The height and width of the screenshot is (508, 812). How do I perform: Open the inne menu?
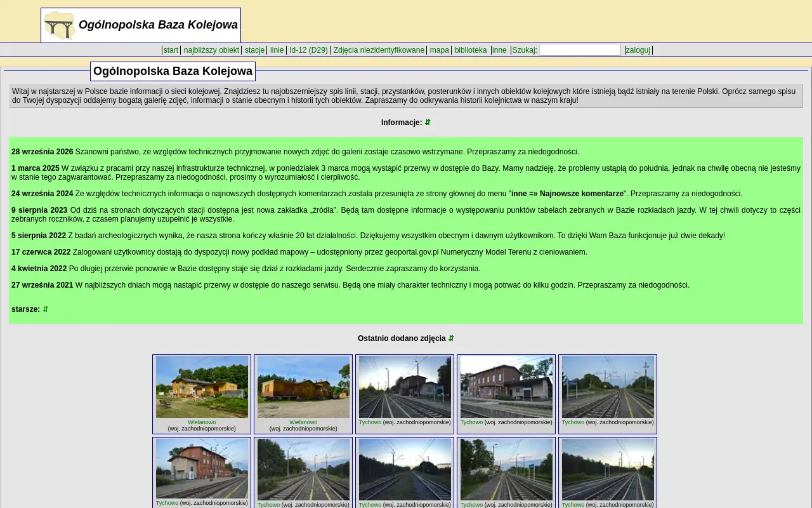pos(500,50)
